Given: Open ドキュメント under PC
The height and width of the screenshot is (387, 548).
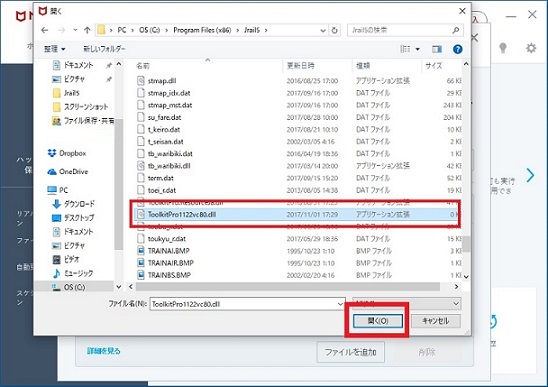Looking at the screenshot, I should pos(78,232).
